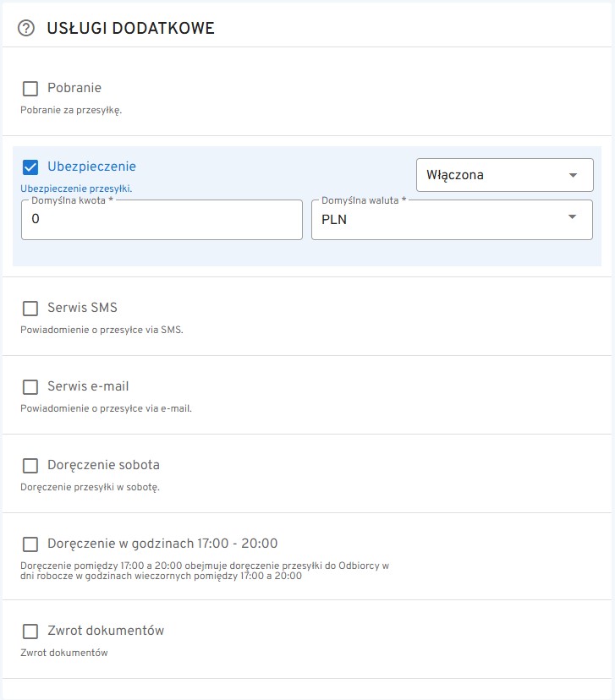Click the arrow icon in Włączona dropdown
Viewport: 615px width, 700px height.
574,175
